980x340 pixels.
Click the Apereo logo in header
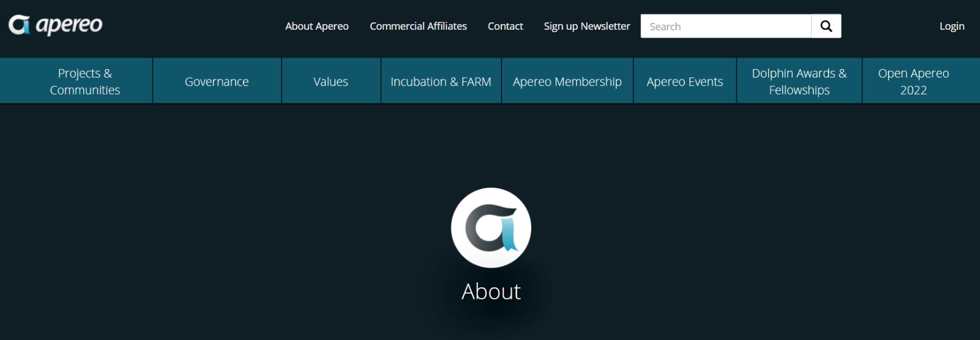click(55, 25)
